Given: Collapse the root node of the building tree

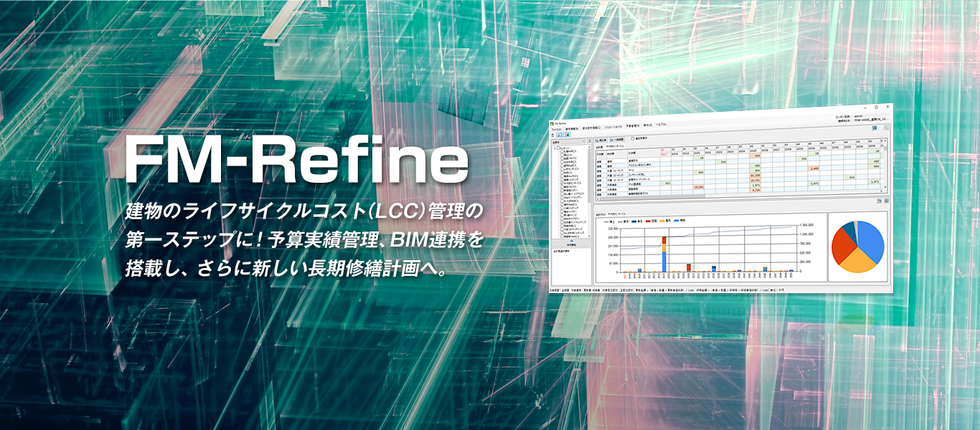Looking at the screenshot, I should pos(555,148).
